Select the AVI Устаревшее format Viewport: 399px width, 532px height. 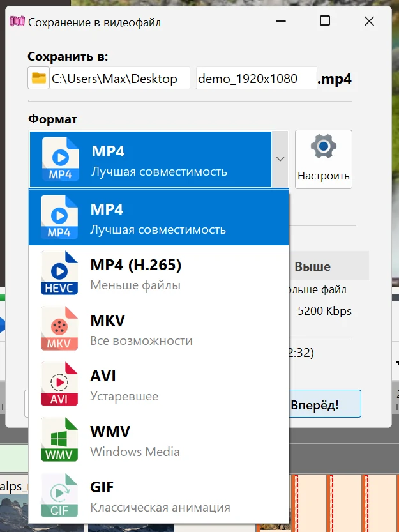pyautogui.click(x=158, y=384)
